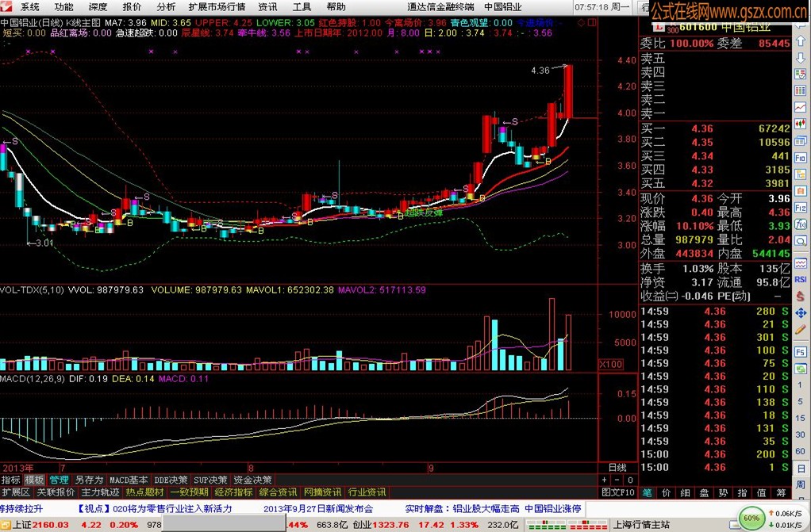
Task: Open the 经济指标 tab
Action: point(234,492)
